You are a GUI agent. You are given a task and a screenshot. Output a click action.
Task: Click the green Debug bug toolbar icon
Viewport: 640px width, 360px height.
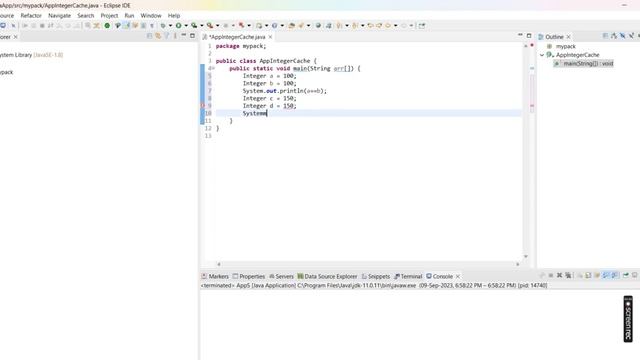[x=162, y=25]
